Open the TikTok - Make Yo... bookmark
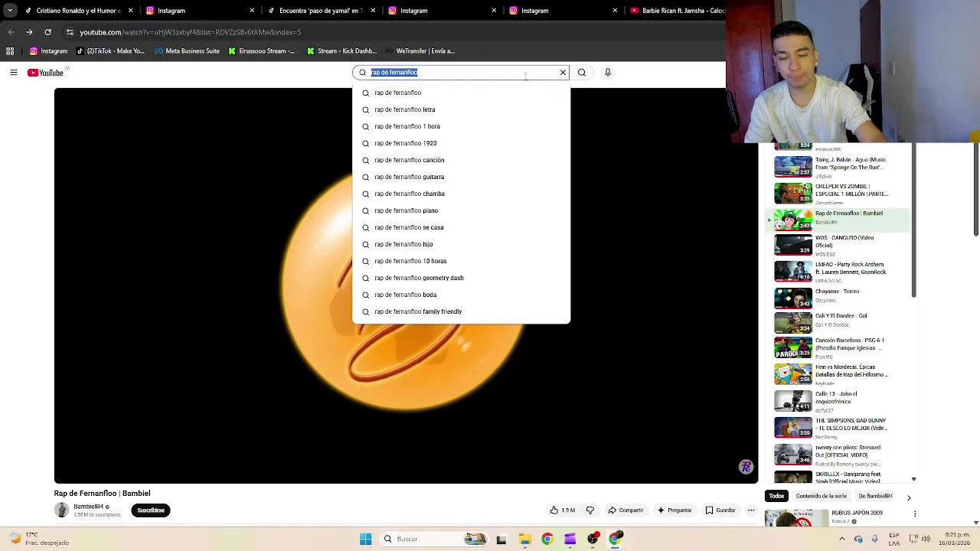Screen dimensions: 980x551 click(x=110, y=51)
